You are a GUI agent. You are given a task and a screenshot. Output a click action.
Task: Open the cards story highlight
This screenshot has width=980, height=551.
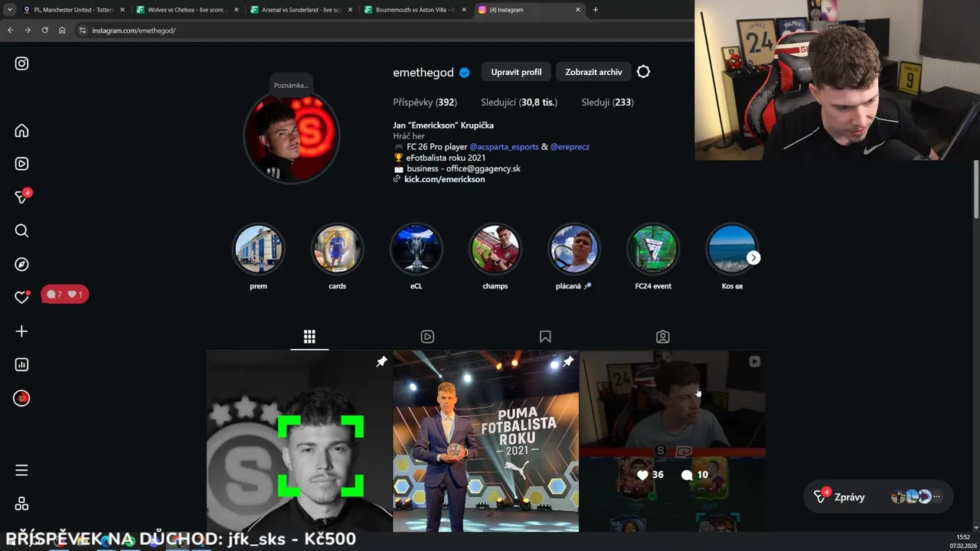(x=338, y=249)
